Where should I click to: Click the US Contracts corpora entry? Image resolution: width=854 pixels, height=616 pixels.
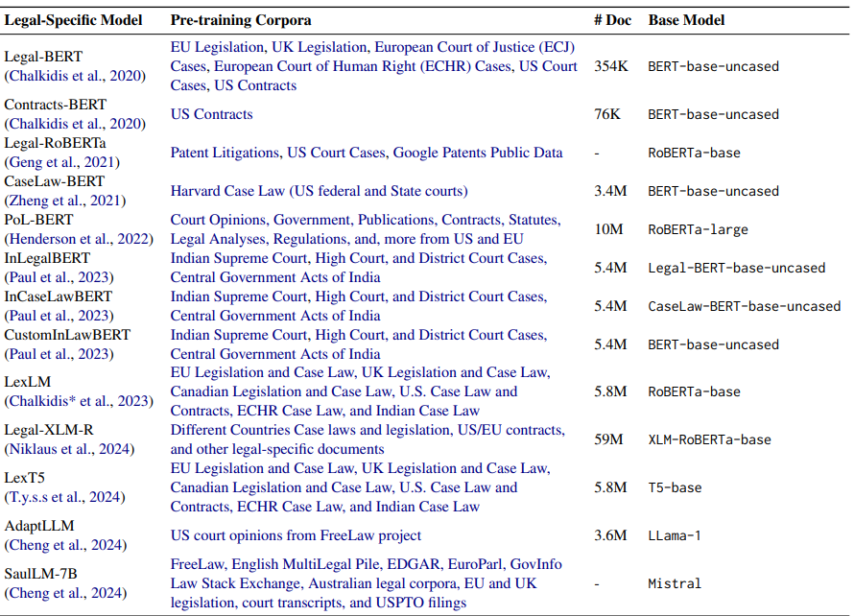coord(212,114)
